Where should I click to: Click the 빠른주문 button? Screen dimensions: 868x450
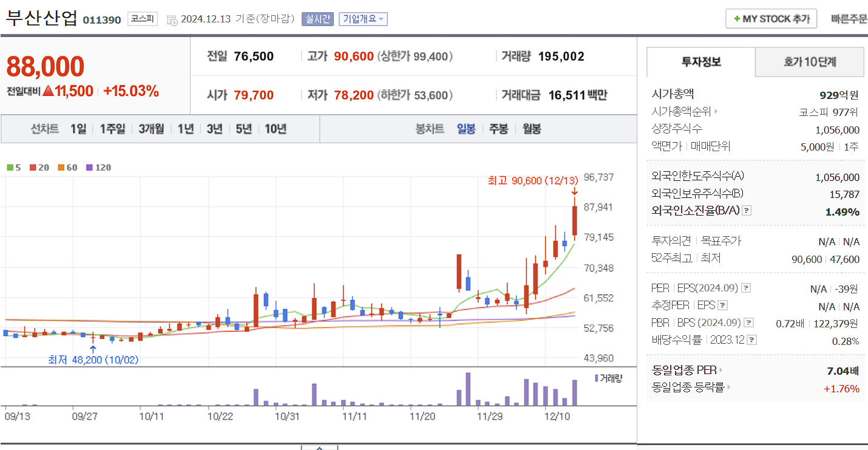848,18
